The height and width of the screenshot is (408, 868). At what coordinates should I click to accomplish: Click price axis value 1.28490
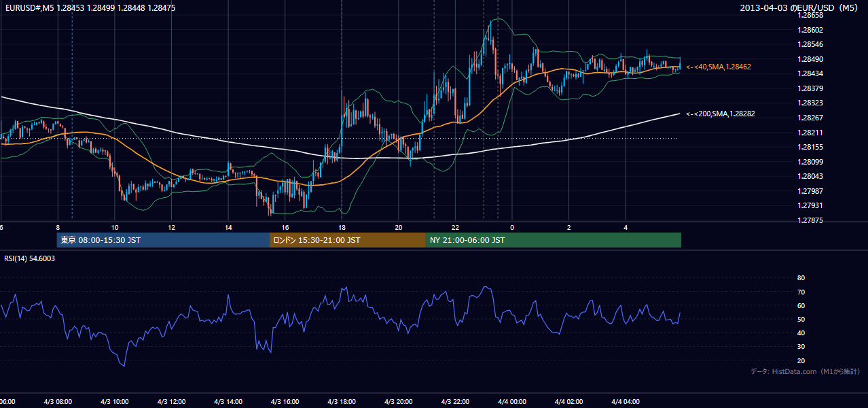tap(810, 59)
